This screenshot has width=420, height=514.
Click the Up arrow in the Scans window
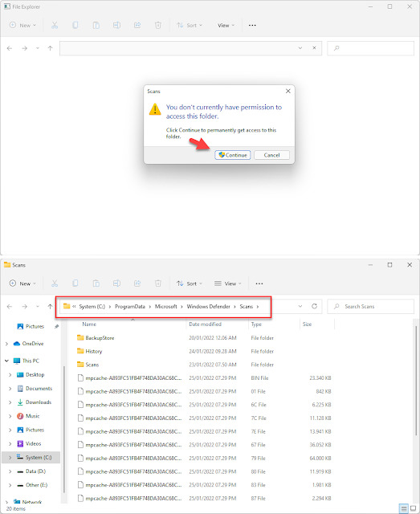pos(50,307)
